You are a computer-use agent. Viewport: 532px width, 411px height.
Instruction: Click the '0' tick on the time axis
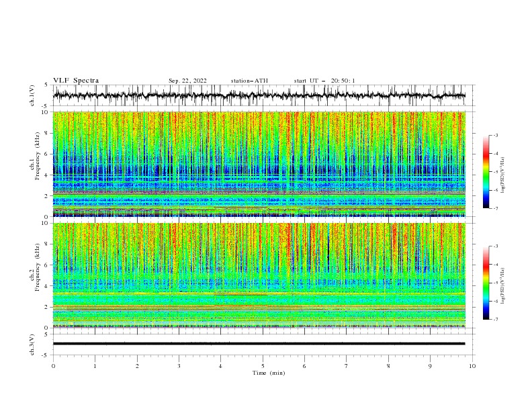pos(53,366)
